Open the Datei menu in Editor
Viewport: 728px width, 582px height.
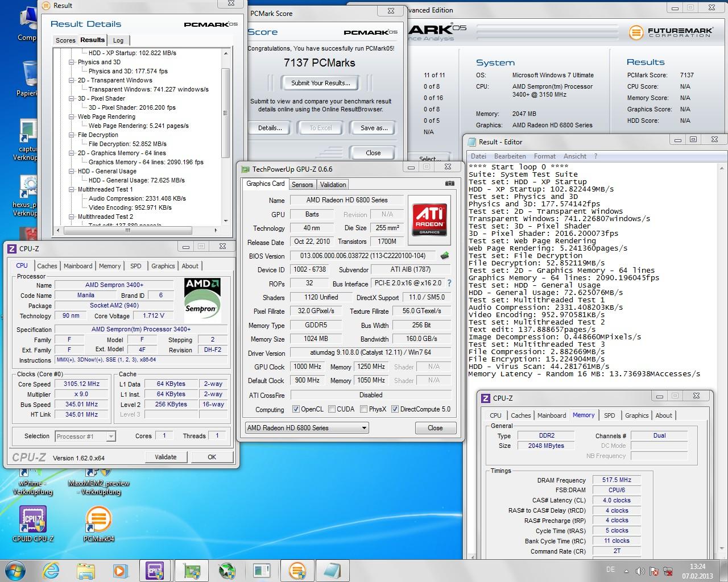(x=478, y=156)
